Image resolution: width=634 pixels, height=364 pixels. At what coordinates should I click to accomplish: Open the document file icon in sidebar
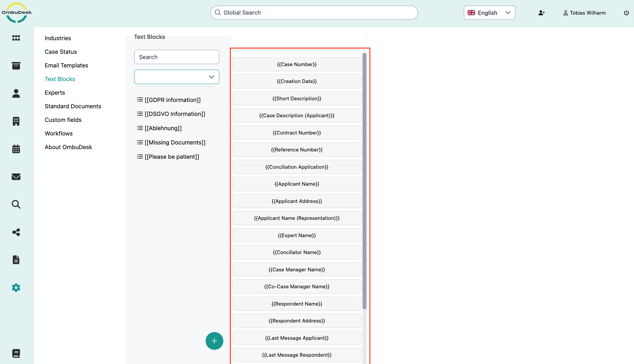coord(16,260)
